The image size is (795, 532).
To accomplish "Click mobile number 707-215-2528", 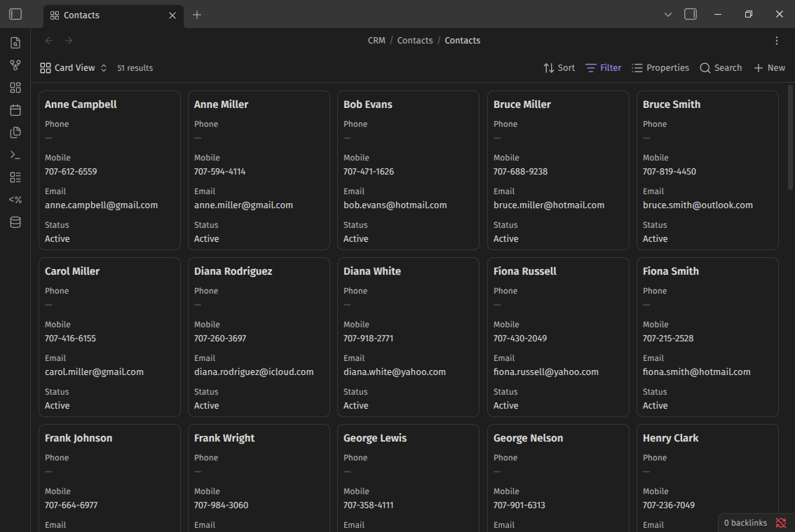I will (667, 339).
